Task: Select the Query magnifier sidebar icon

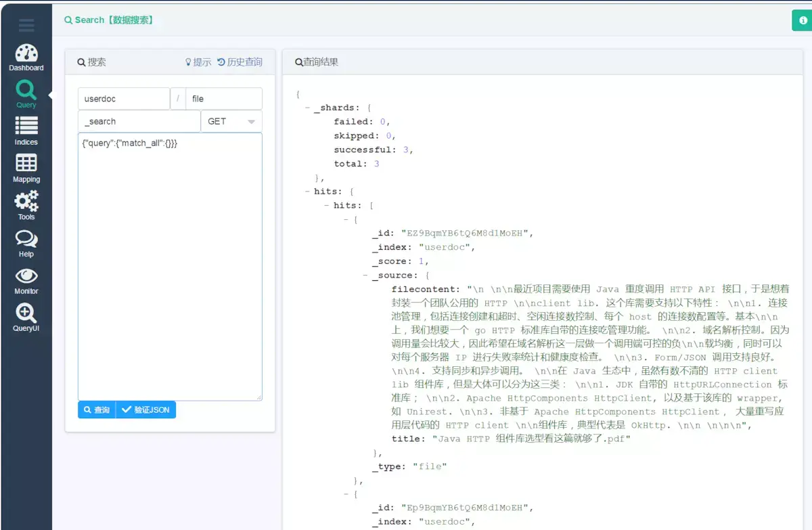Action: pyautogui.click(x=26, y=90)
